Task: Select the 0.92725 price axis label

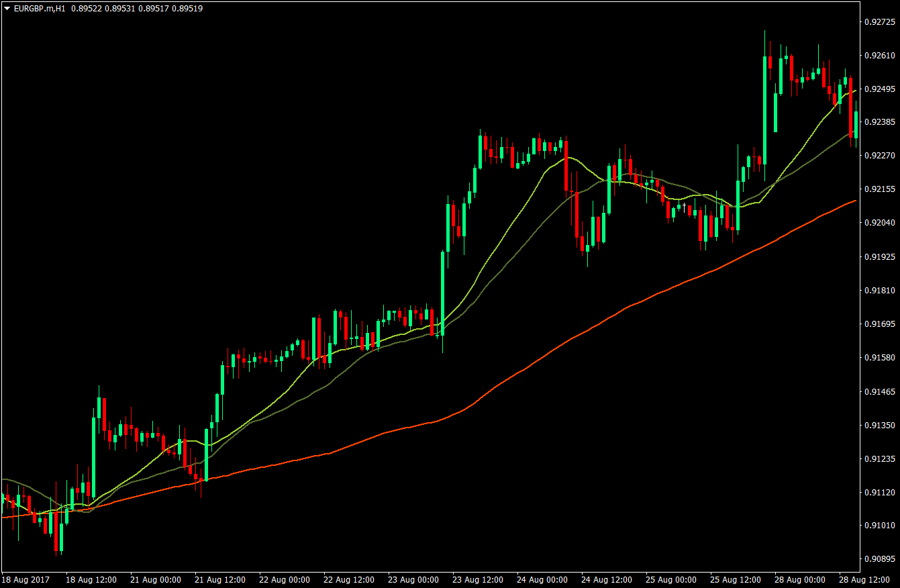Action: pos(880,22)
